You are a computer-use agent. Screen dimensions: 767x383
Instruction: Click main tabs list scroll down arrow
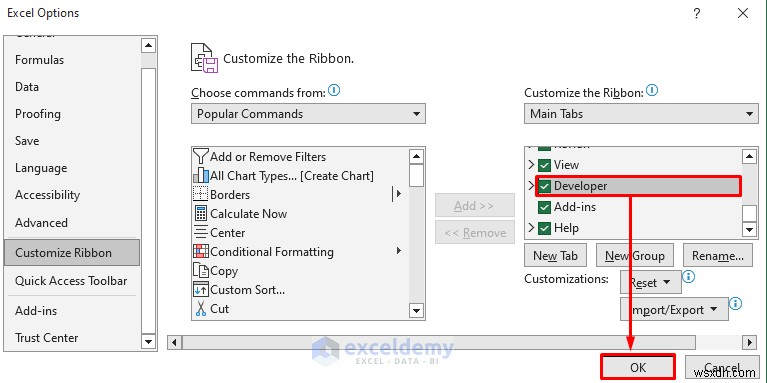749,229
